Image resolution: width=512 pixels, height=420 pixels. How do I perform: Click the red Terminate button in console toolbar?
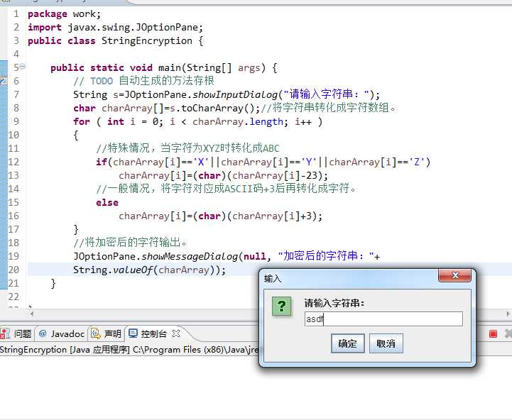click(x=493, y=333)
